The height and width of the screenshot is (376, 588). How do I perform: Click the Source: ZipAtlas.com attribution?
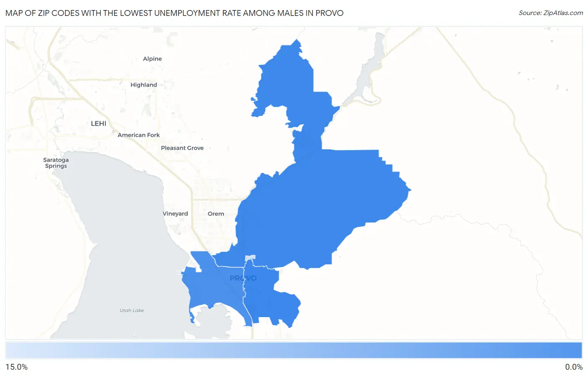[x=551, y=13]
